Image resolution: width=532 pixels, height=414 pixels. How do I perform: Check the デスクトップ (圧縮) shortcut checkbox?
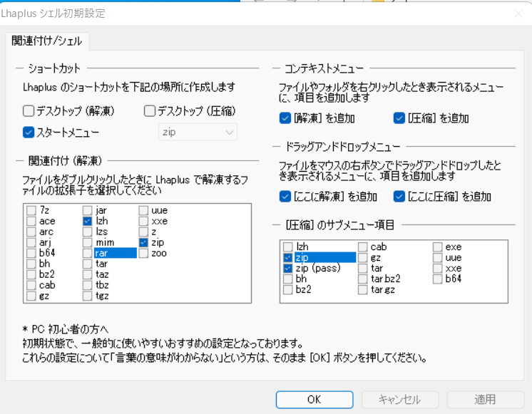(150, 111)
